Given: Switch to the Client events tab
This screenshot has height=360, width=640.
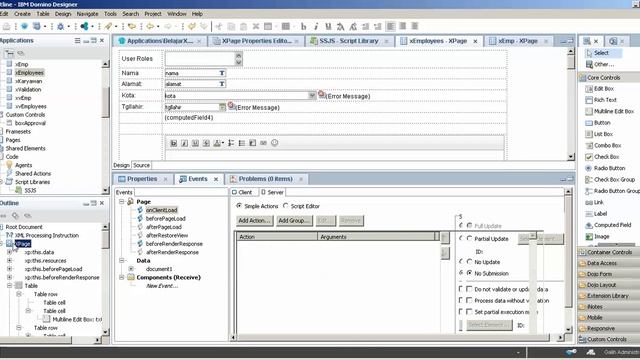Looking at the screenshot, I should point(242,192).
